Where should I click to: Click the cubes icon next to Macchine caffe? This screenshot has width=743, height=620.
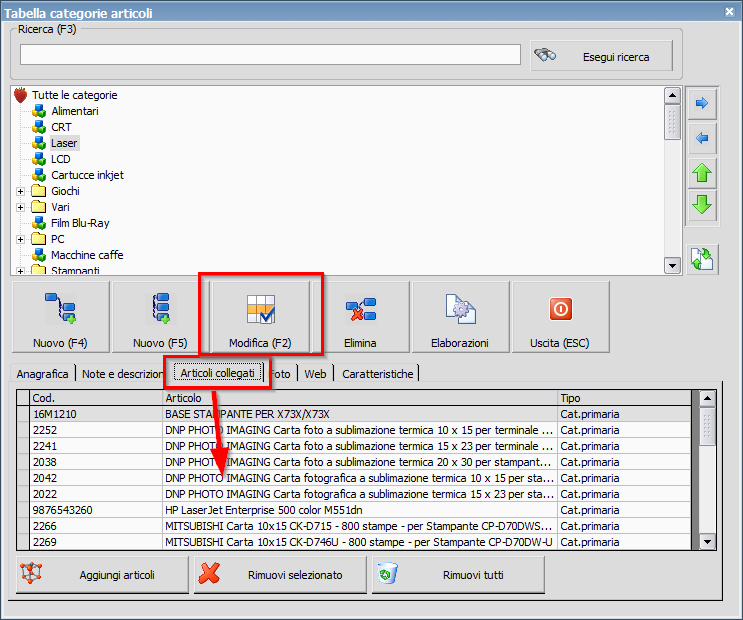(x=39, y=255)
